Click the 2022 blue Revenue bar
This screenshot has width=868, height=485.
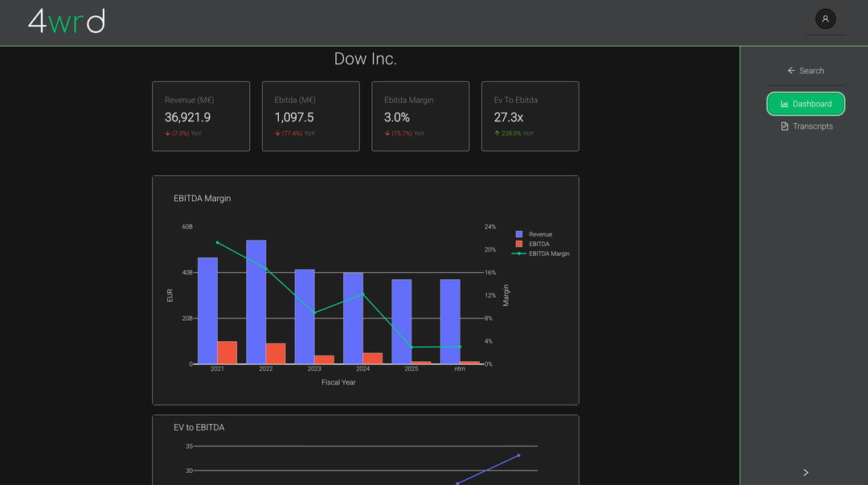256,302
